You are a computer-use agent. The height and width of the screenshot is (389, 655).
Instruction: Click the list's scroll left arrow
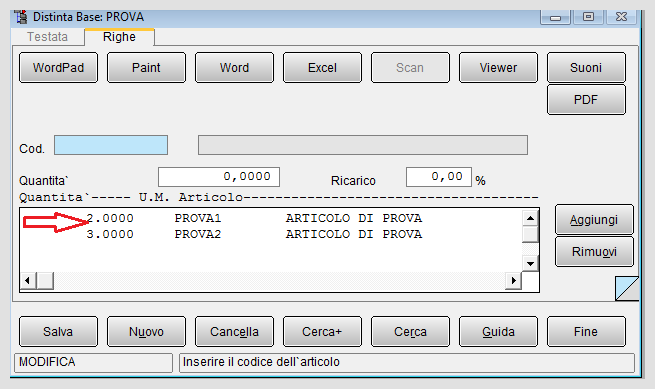pos(28,280)
